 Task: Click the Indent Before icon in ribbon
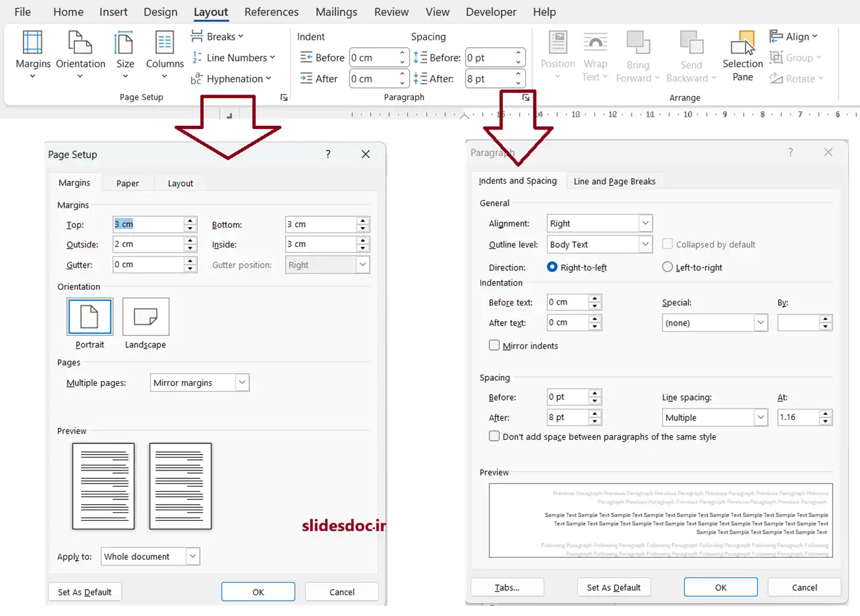306,58
